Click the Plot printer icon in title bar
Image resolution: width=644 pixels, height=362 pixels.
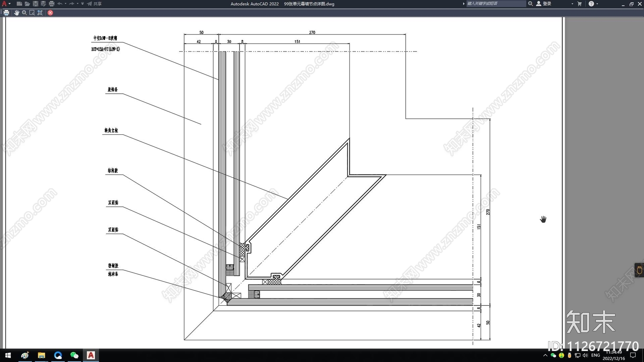pos(52,4)
